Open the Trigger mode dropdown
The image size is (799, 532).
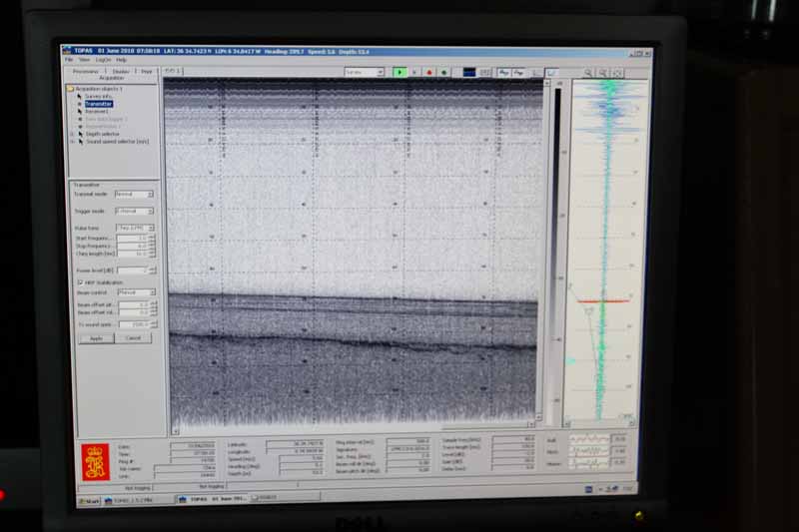(x=135, y=212)
